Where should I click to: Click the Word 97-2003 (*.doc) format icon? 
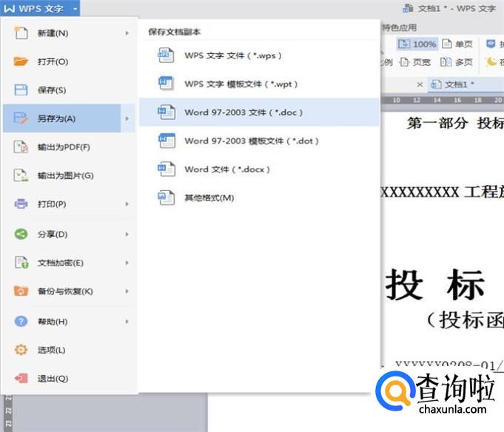167,112
